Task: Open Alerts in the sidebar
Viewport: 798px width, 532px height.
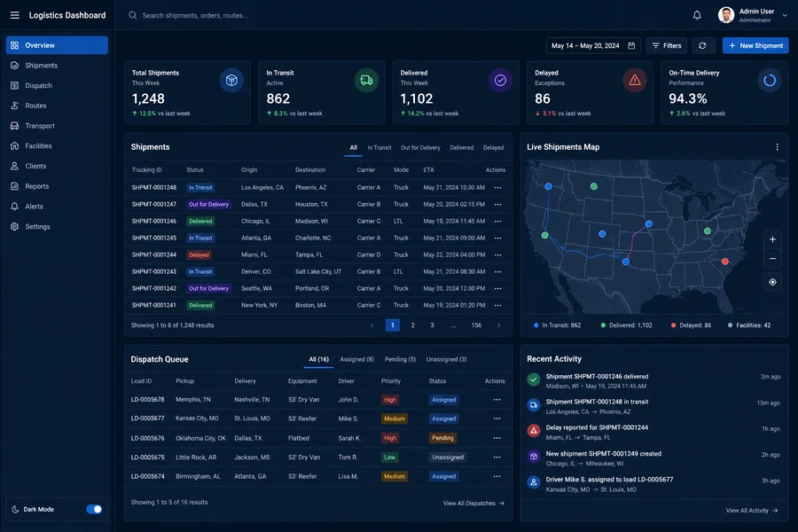Action: pyautogui.click(x=57, y=207)
